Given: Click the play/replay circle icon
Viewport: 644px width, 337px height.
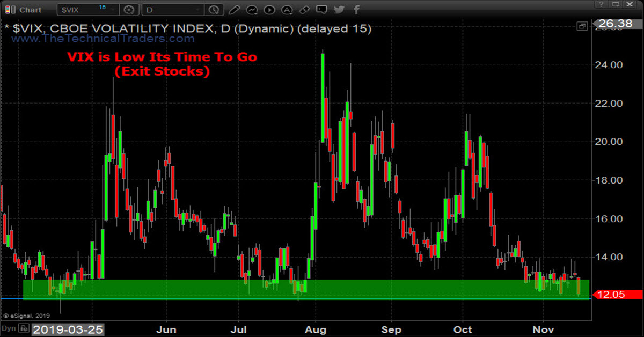Looking at the screenshot, I should pos(270,10).
